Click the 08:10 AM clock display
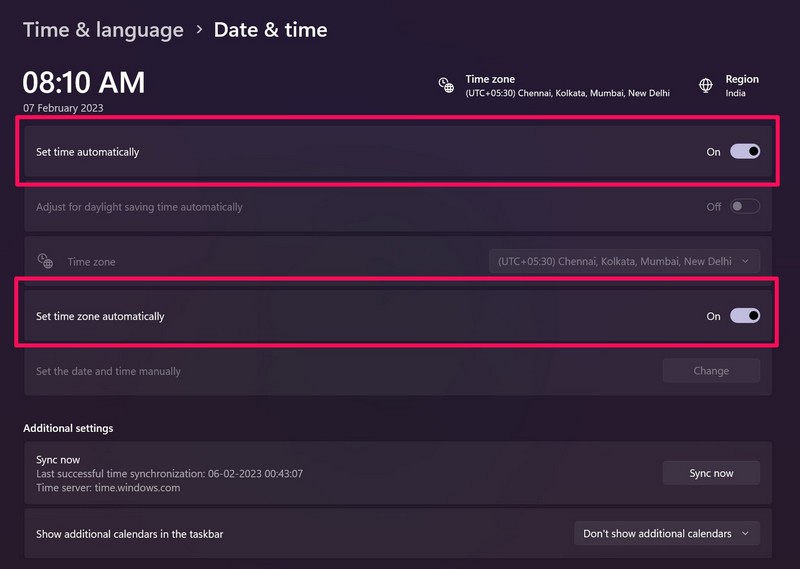Image resolution: width=800 pixels, height=569 pixels. pyautogui.click(x=84, y=82)
